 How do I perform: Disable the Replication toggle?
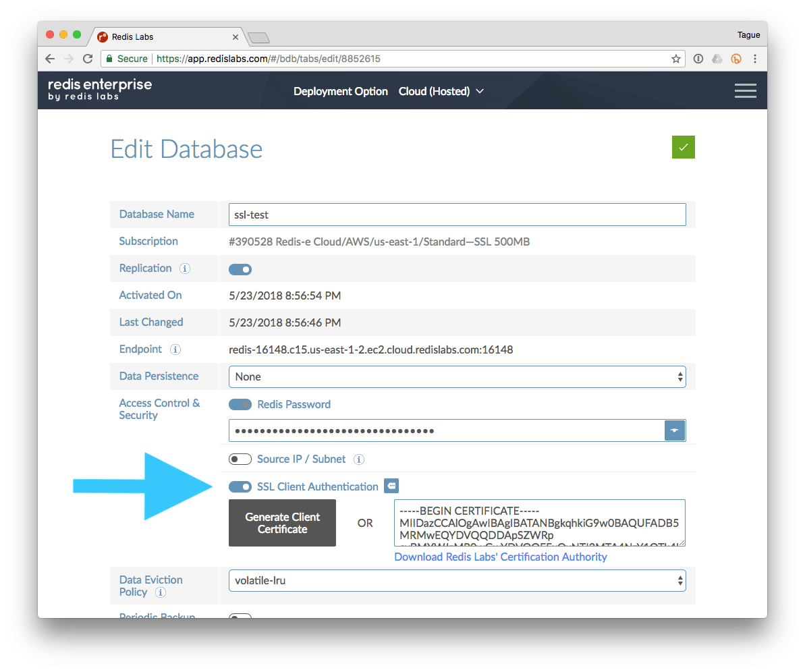click(x=240, y=269)
